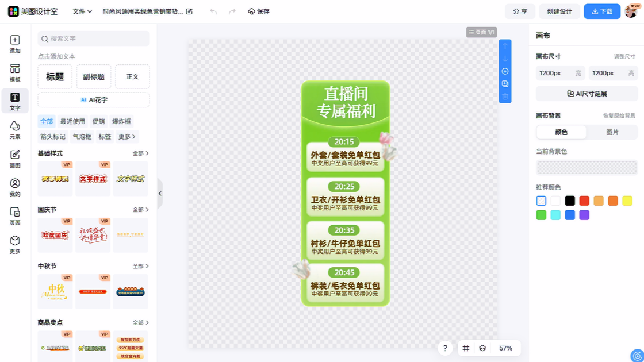The width and height of the screenshot is (644, 362).
Task: Click the undo arrow icon
Action: coord(214,11)
